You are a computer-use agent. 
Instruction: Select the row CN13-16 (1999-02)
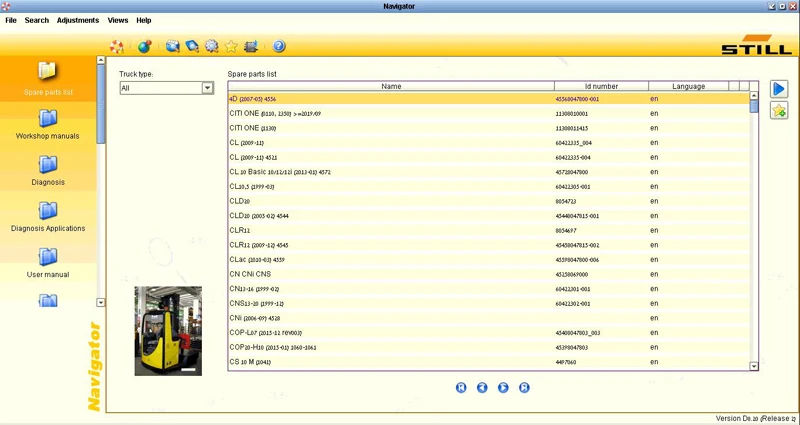(x=489, y=289)
